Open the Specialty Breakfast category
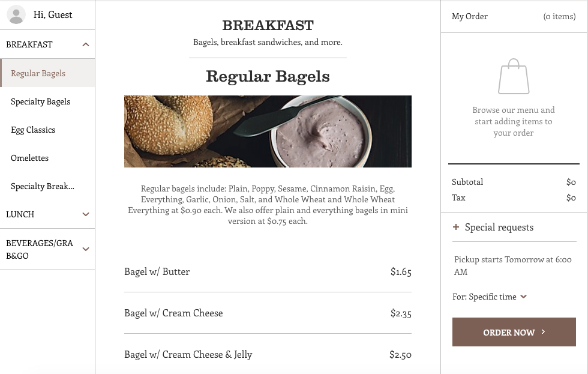The width and height of the screenshot is (588, 374). 43,186
